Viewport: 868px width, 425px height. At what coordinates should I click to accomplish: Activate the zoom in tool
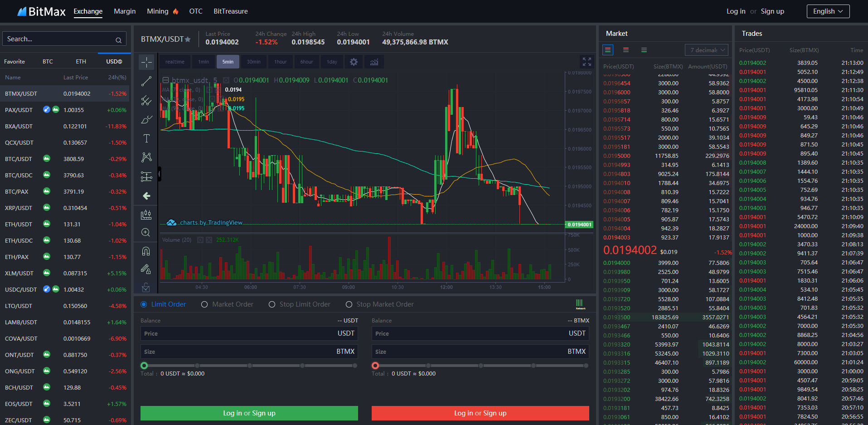(146, 233)
